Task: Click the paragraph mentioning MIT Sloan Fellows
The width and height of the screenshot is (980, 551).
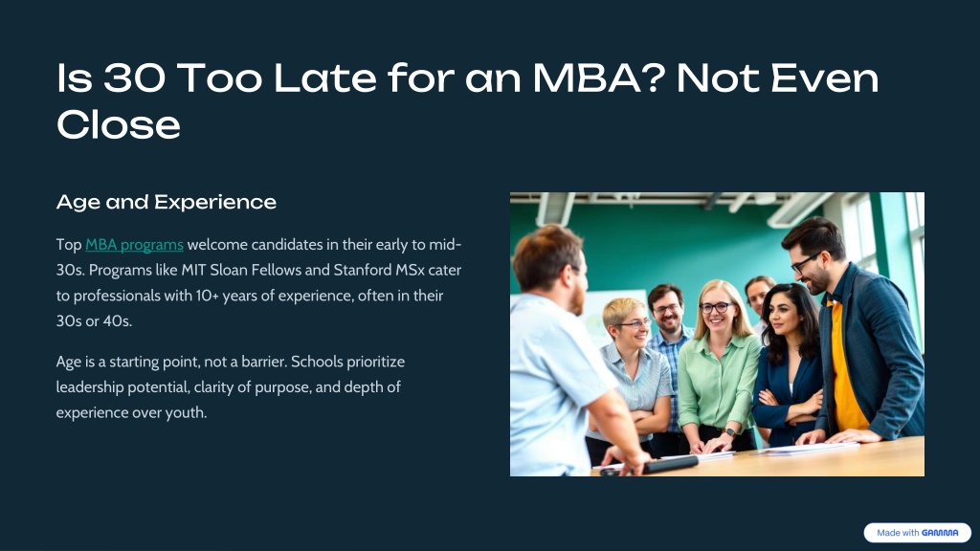Action: click(258, 282)
